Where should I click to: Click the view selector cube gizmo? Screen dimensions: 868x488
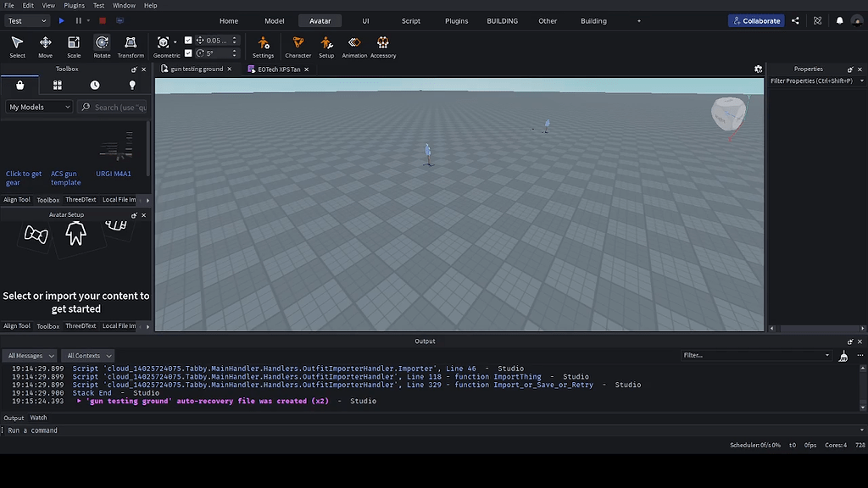(728, 114)
